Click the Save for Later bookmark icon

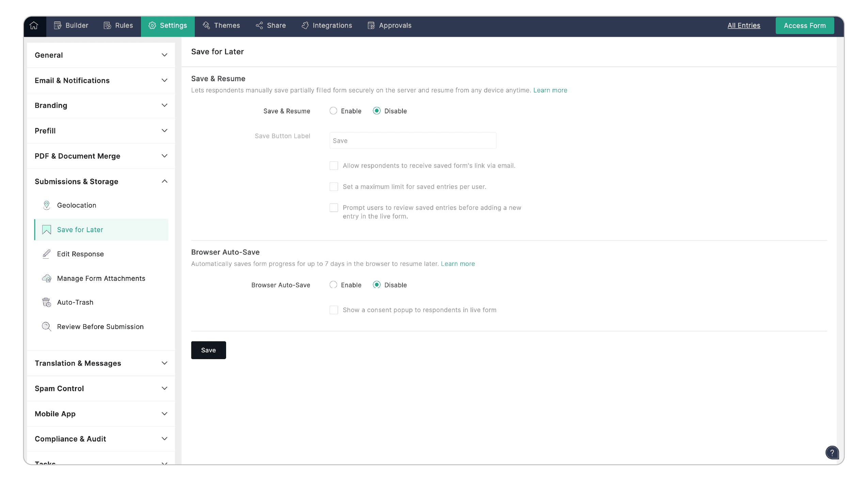coord(47,230)
